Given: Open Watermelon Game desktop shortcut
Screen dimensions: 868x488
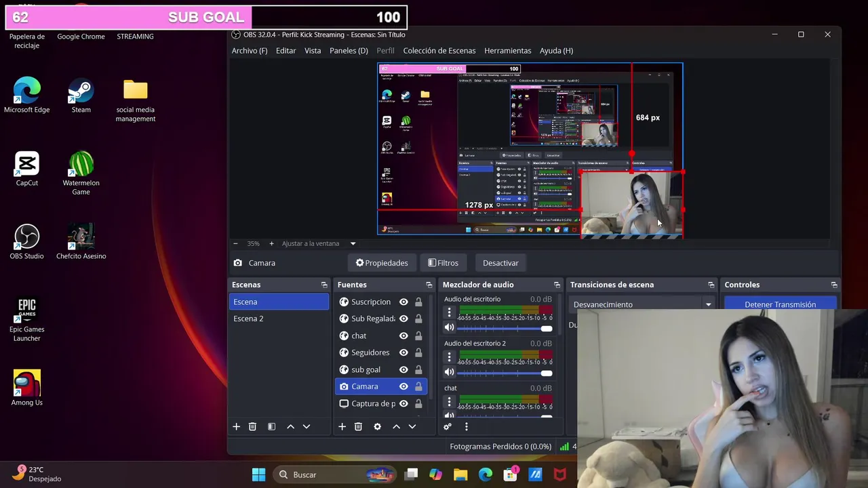Looking at the screenshot, I should tap(81, 173).
